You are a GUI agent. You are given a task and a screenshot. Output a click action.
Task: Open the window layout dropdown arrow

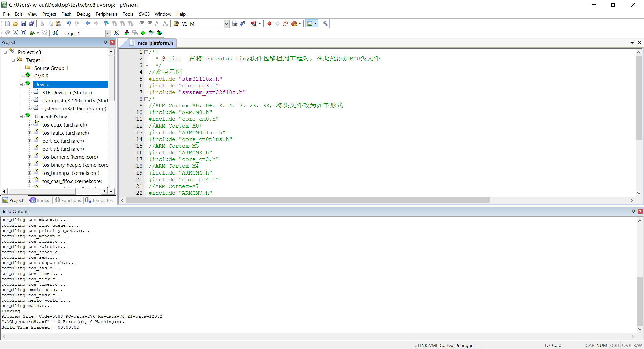point(315,23)
